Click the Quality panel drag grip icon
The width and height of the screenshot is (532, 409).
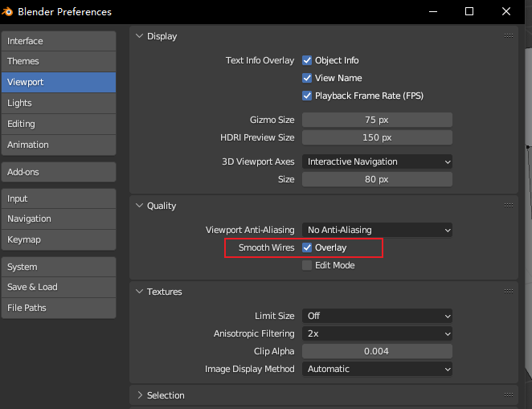[x=508, y=206]
